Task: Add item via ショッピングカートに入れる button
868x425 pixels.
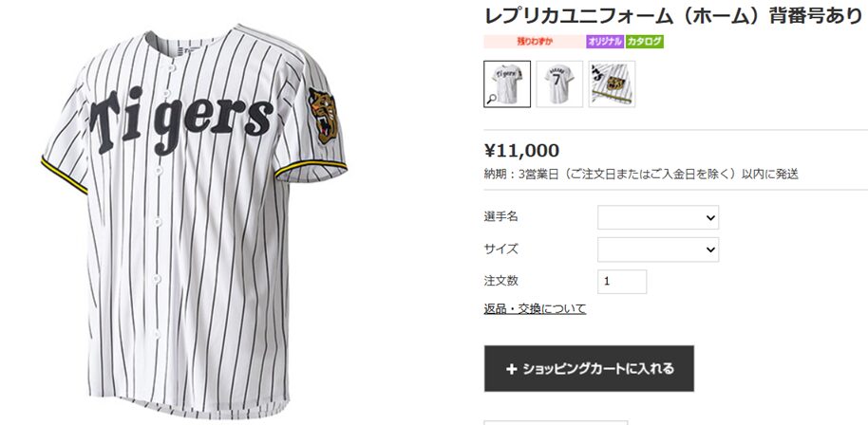Action: 589,369
